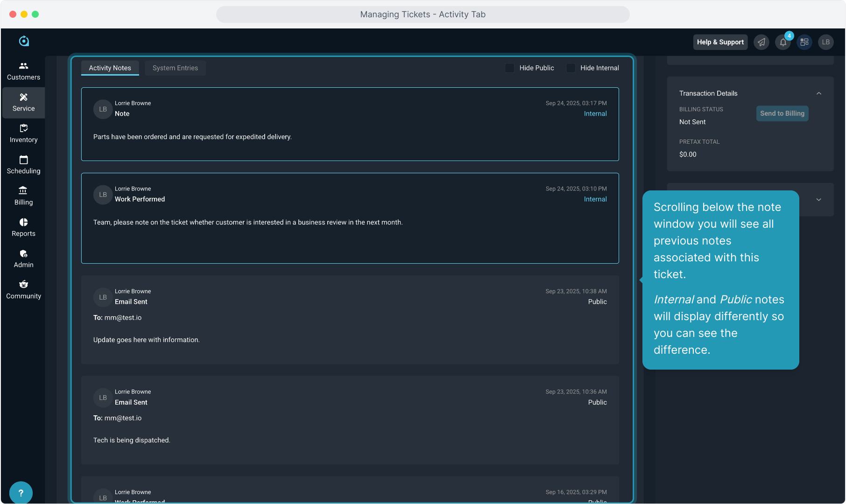Switch to the System Entries tab
This screenshot has height=504, width=846.
tap(175, 68)
